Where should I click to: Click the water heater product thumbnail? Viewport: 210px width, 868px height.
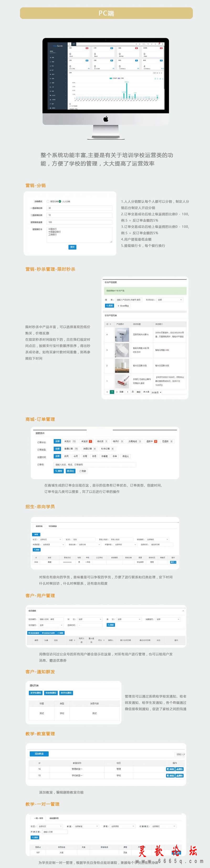[122, 335]
